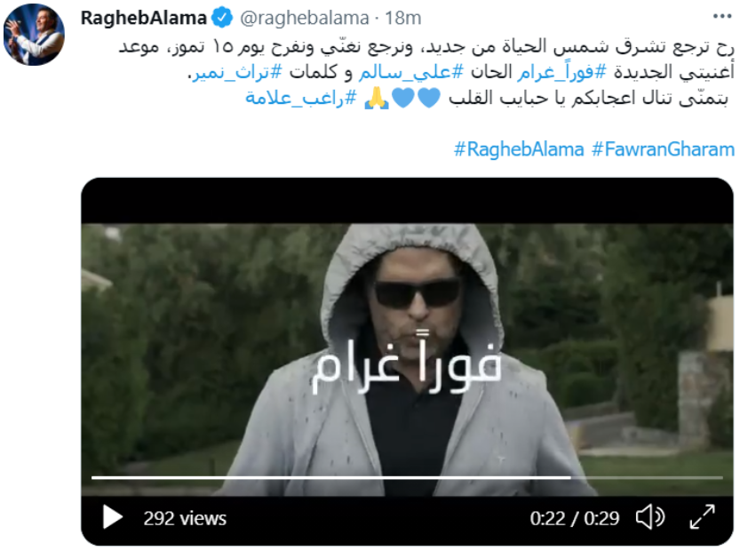This screenshot has height=559, width=756.
Task: Click the 292 views counter
Action: pos(185,518)
